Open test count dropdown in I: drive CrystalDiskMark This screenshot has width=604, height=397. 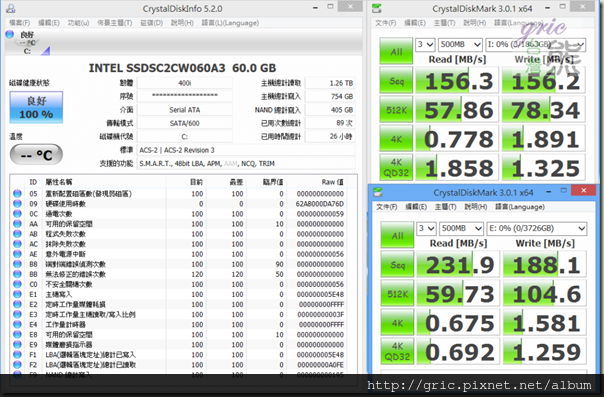tap(425, 45)
